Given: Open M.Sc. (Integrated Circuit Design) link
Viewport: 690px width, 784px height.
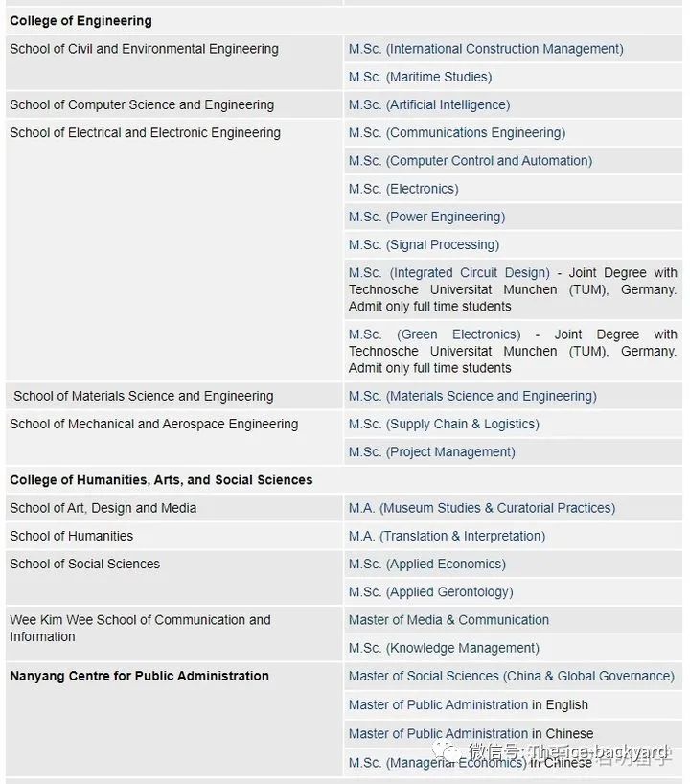Looking at the screenshot, I should pos(449,273).
